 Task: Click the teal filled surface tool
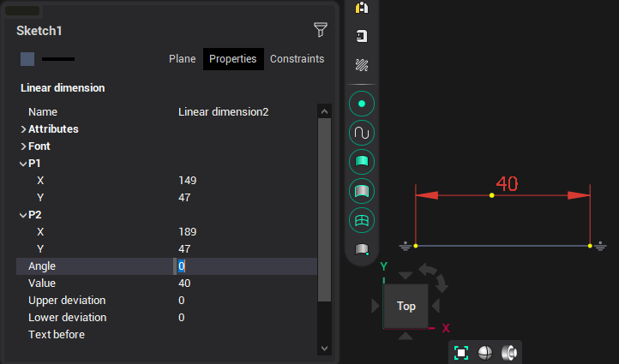(x=362, y=161)
